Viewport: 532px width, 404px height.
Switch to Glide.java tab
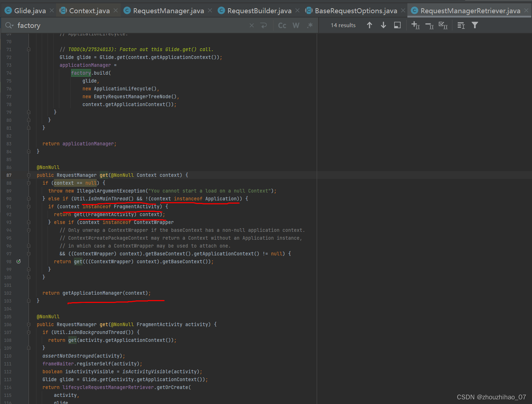click(30, 11)
